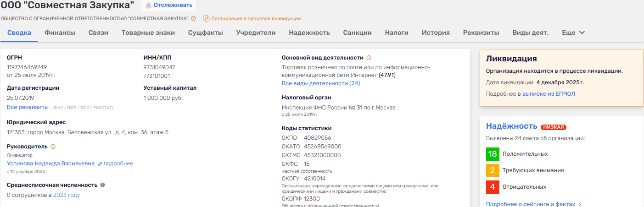Open Все виды деятельности (24) link

click(320, 83)
